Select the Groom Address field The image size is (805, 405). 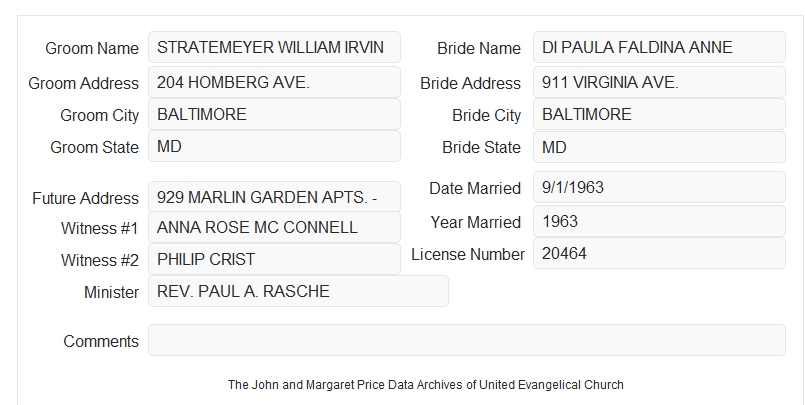coord(274,82)
